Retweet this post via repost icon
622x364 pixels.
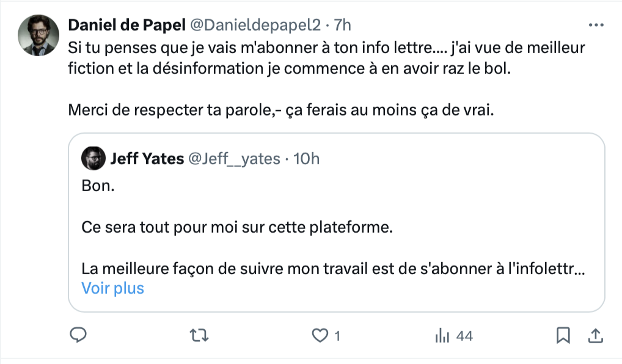(199, 336)
